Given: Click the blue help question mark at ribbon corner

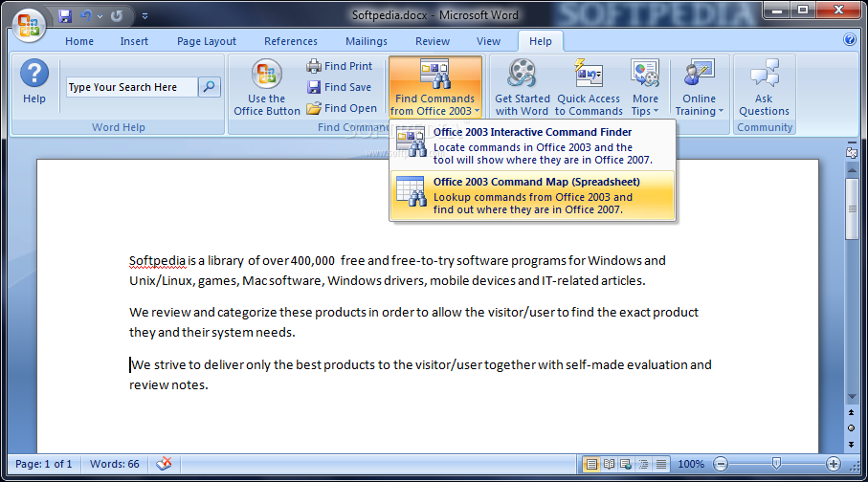Looking at the screenshot, I should [849, 39].
